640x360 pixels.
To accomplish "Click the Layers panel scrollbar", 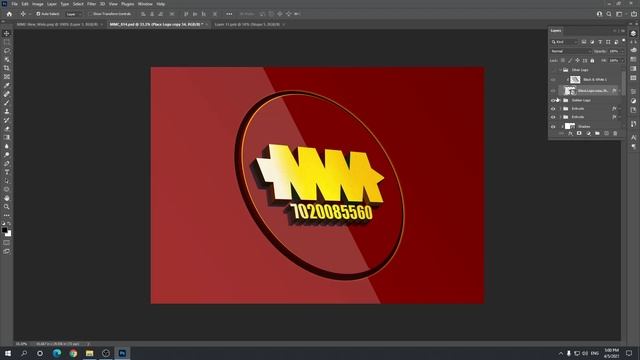I will (623, 84).
